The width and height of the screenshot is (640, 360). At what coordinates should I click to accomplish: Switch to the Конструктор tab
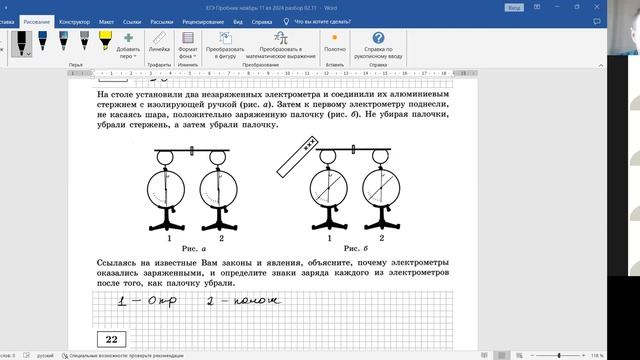click(x=74, y=22)
